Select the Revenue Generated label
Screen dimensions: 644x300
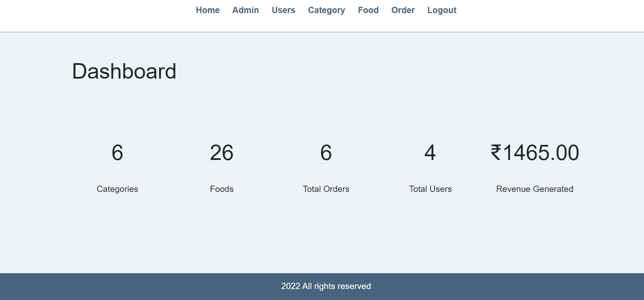(x=534, y=189)
